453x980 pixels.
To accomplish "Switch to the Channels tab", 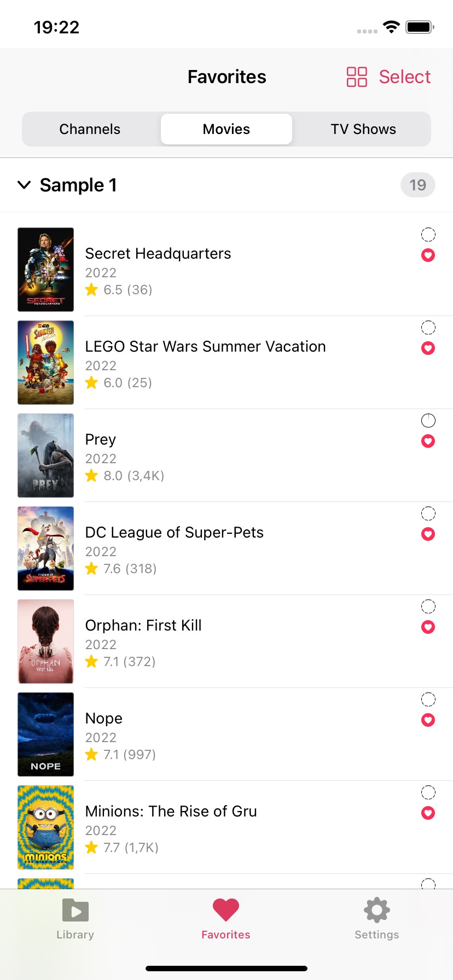I will [x=90, y=129].
